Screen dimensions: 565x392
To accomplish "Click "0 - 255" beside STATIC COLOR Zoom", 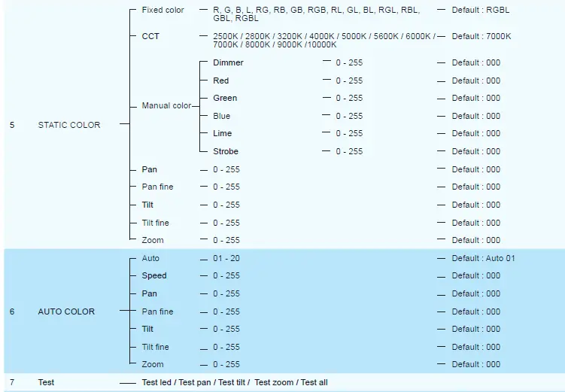I will [x=226, y=240].
